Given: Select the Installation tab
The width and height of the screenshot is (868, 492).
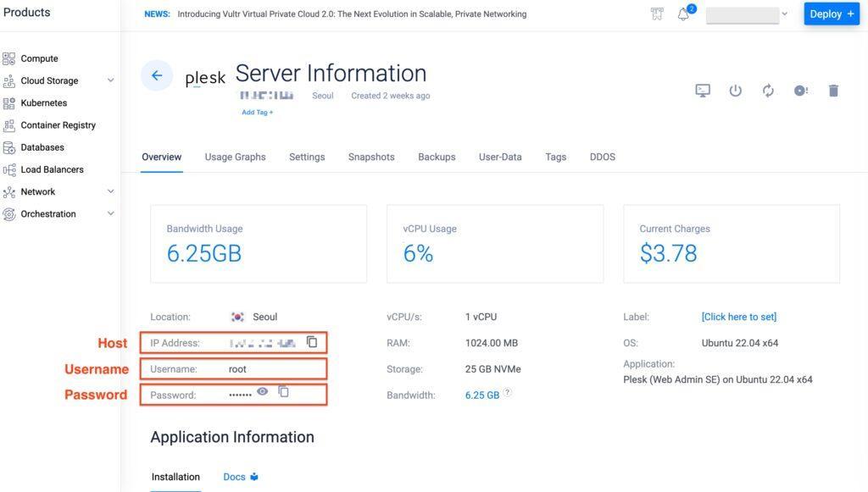Looking at the screenshot, I should [x=175, y=477].
